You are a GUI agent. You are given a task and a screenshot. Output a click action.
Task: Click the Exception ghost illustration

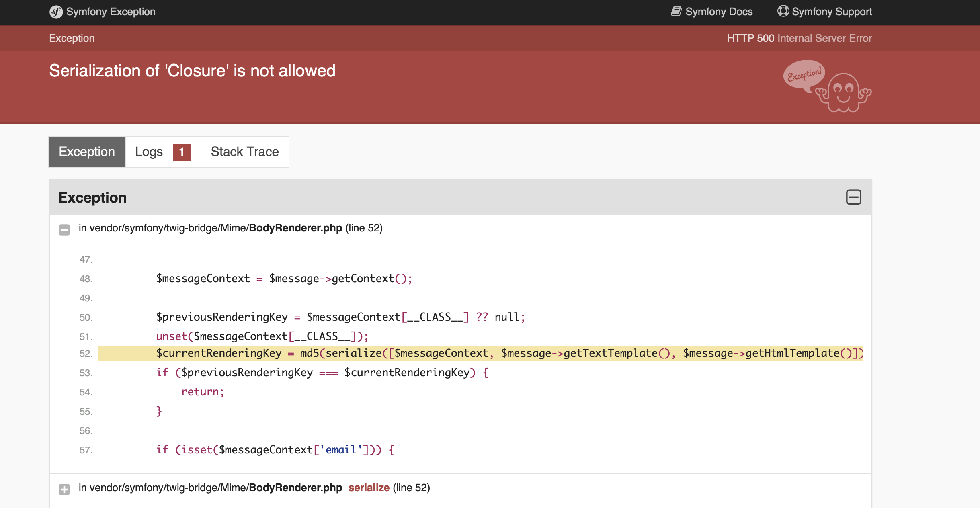coord(827,86)
